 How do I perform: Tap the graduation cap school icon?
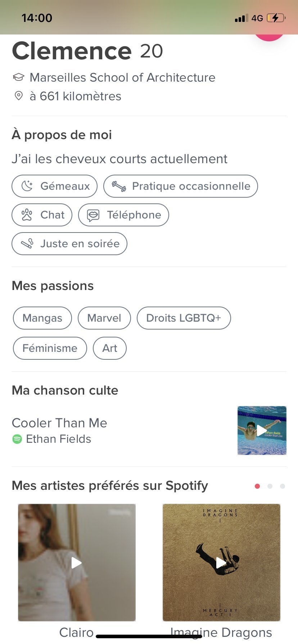pyautogui.click(x=18, y=77)
